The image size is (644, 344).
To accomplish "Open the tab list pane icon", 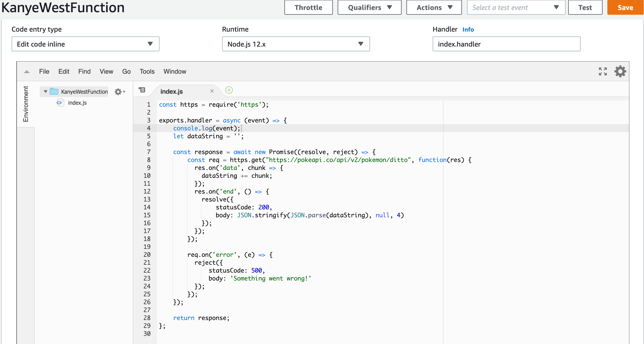I will tap(142, 90).
